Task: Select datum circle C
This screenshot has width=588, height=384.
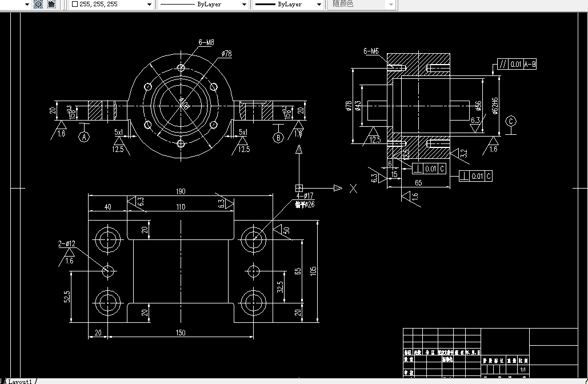Action: pyautogui.click(x=511, y=121)
